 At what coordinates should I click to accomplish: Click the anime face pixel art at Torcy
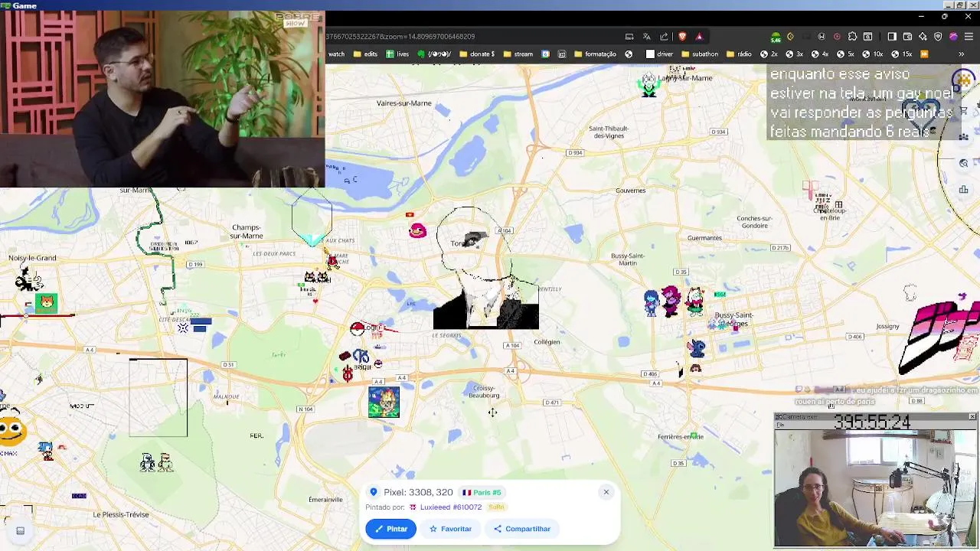click(486, 268)
